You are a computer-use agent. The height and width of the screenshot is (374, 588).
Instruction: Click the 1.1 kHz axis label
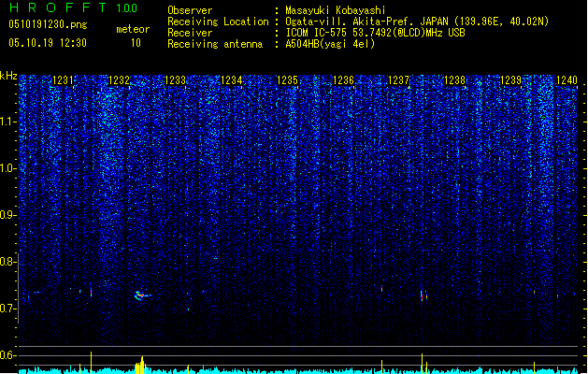pos(8,122)
